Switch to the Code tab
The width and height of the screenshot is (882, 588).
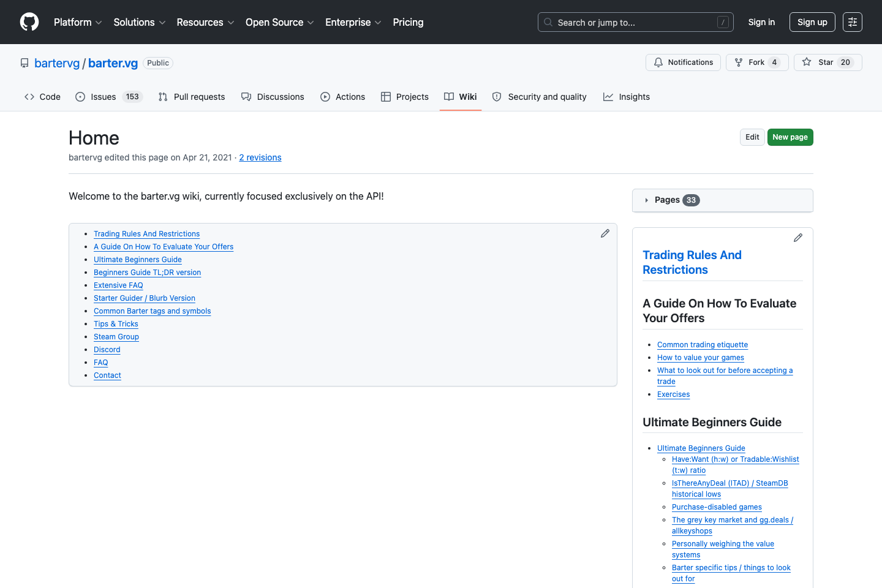[x=42, y=96]
